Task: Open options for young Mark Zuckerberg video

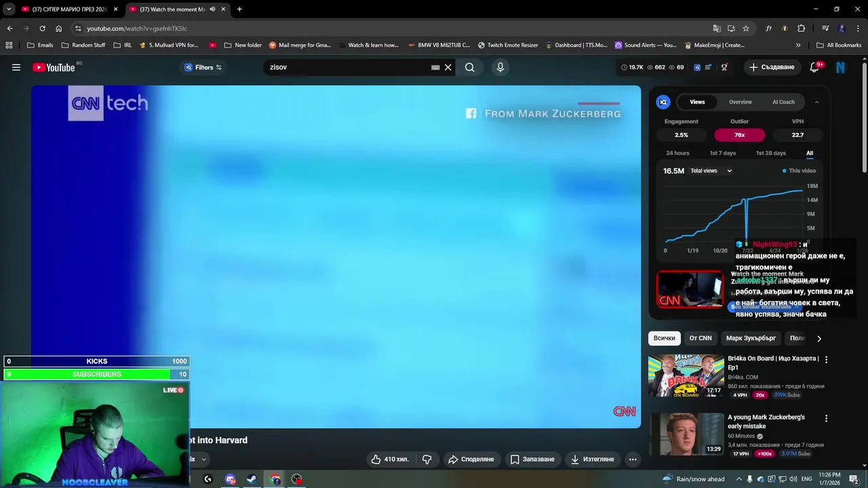Action: tap(826, 418)
